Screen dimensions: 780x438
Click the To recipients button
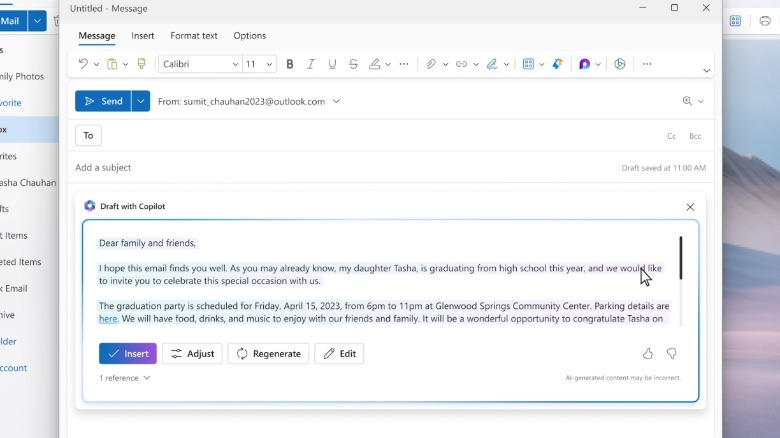click(88, 135)
